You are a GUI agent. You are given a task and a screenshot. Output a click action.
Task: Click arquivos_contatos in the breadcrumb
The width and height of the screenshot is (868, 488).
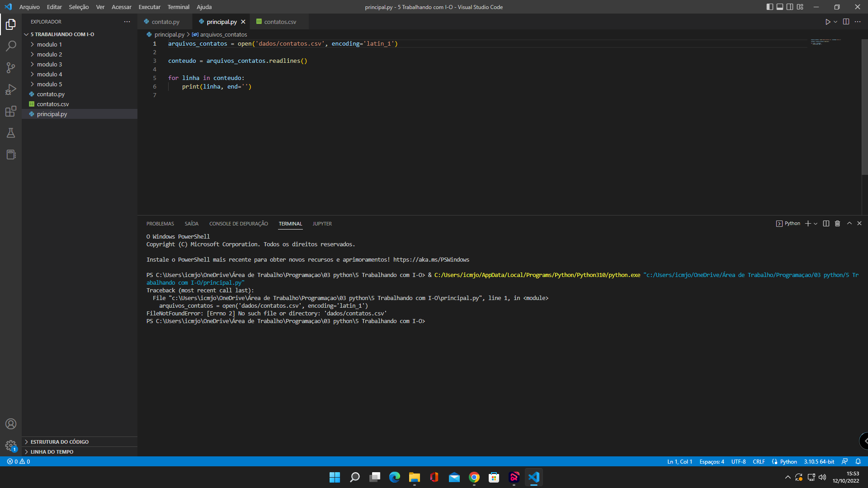pos(223,34)
